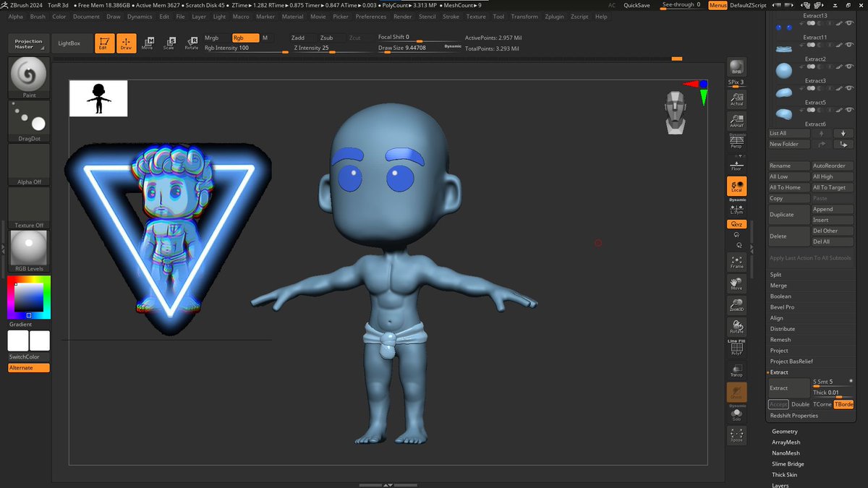The width and height of the screenshot is (868, 488).
Task: Toggle the Zsub button
Action: coord(327,38)
